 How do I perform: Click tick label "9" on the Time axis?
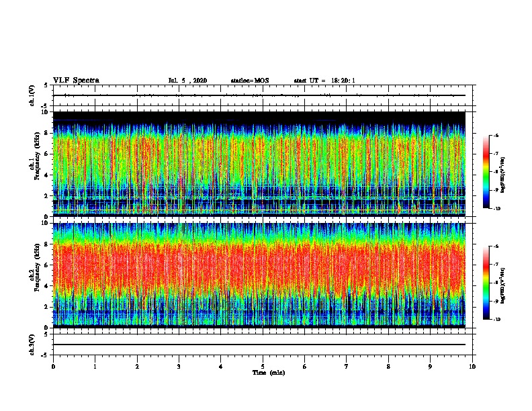(x=430, y=367)
